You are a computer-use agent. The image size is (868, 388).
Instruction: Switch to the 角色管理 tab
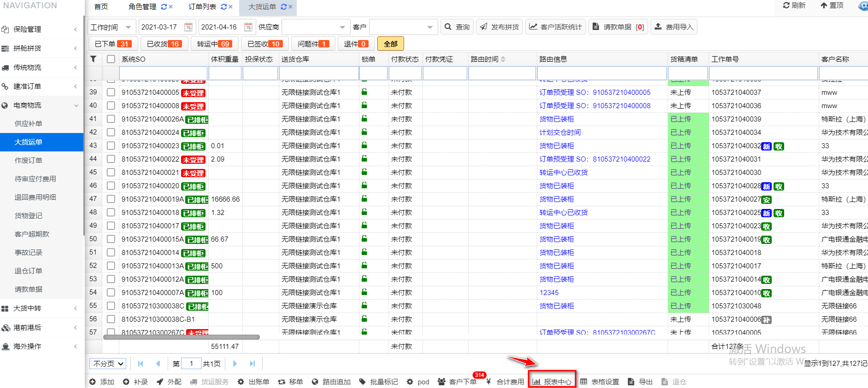142,7
